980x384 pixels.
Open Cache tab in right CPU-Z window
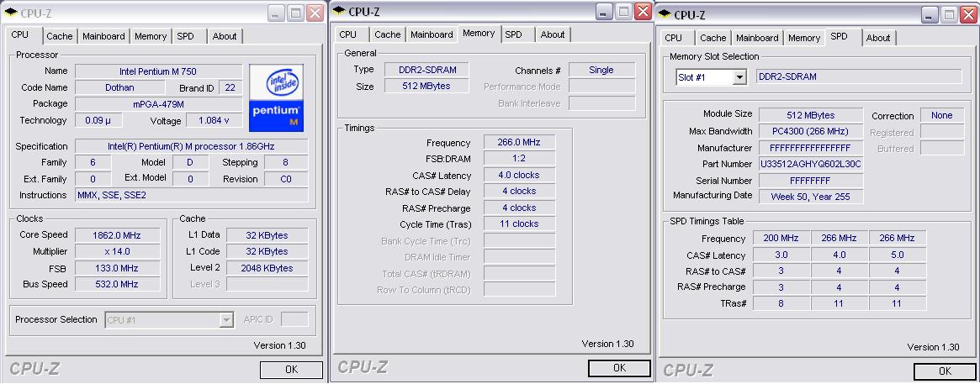[713, 38]
